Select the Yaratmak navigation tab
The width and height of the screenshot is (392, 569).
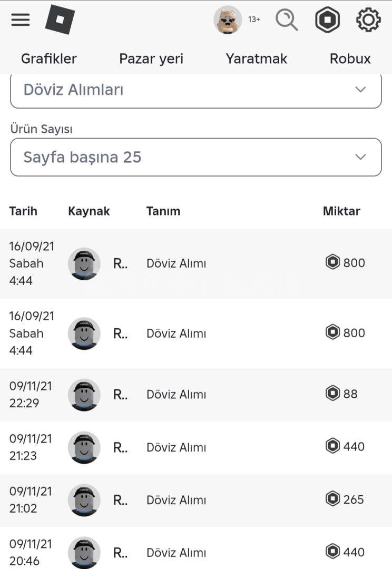(257, 58)
